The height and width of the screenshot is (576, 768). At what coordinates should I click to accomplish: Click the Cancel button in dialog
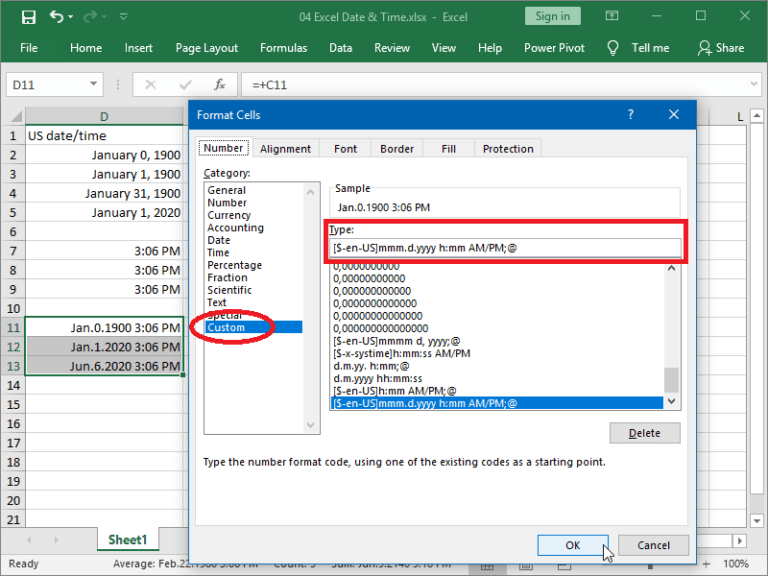pyautogui.click(x=653, y=545)
